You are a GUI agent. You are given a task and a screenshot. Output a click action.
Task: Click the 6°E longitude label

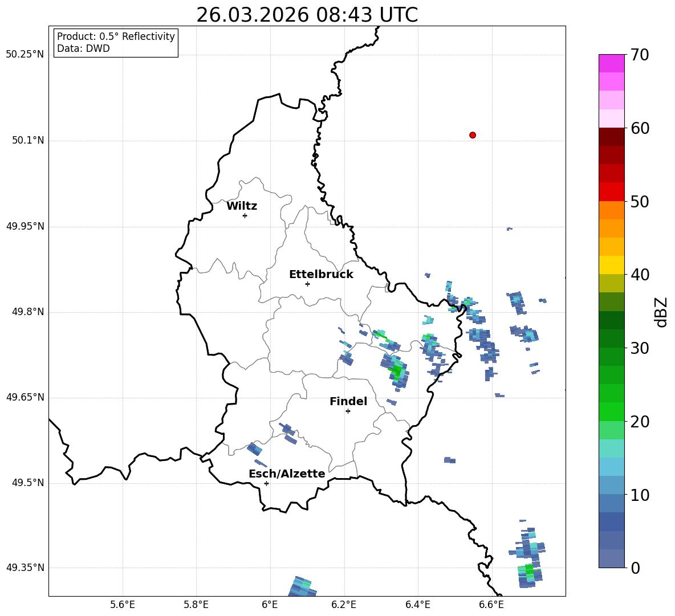270,605
